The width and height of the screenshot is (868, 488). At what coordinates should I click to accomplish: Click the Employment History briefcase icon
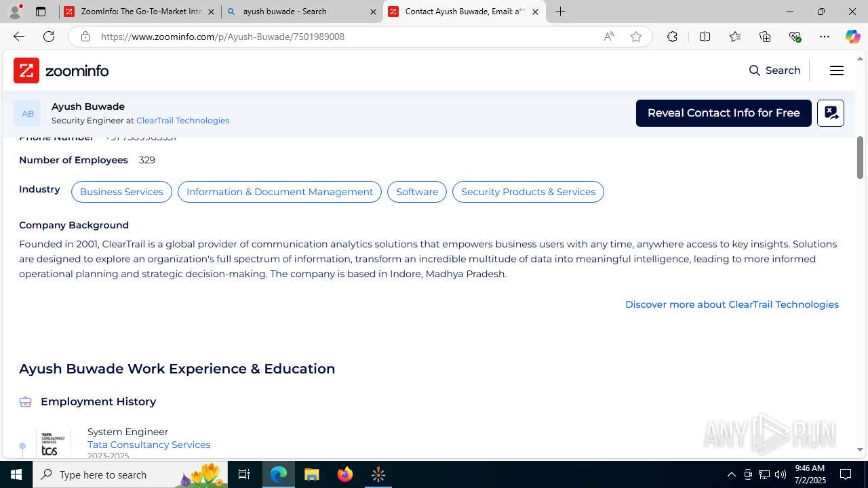(x=26, y=402)
